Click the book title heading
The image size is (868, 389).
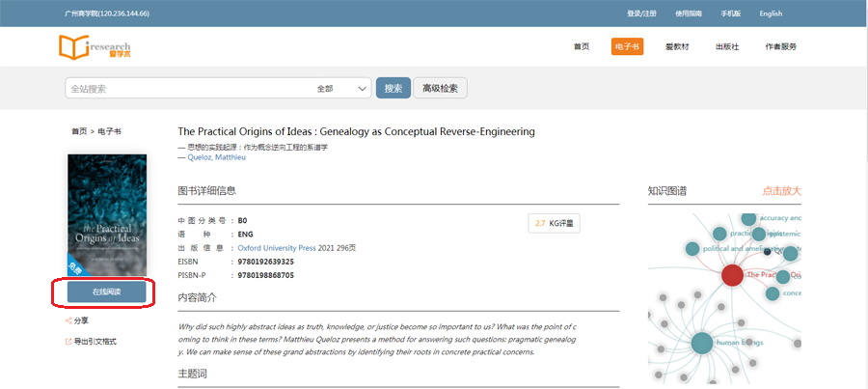click(357, 131)
